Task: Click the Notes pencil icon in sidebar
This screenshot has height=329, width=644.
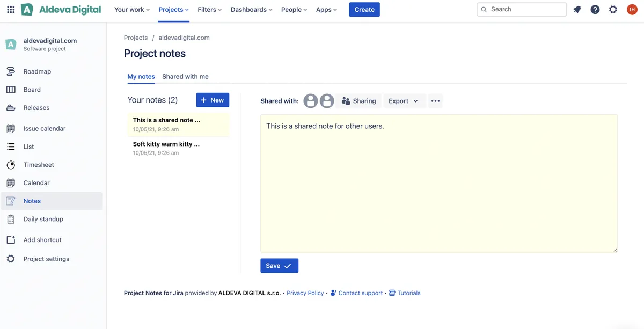Action: (x=11, y=201)
